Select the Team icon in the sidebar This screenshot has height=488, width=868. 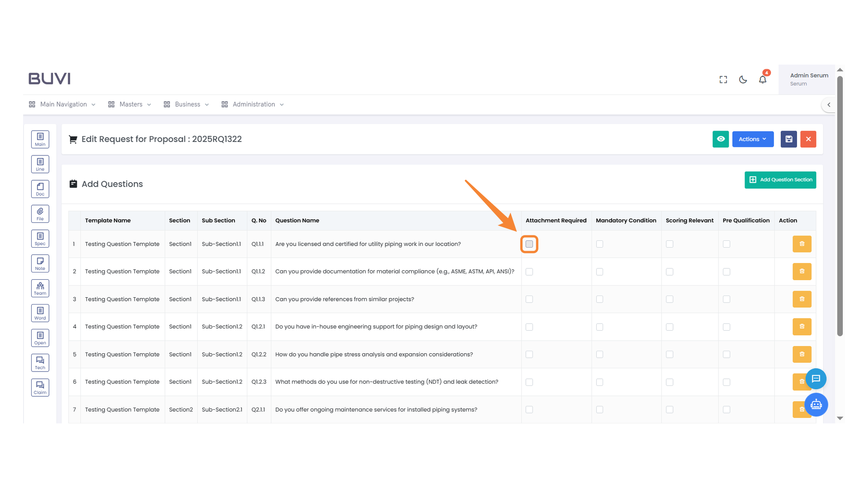coord(40,288)
